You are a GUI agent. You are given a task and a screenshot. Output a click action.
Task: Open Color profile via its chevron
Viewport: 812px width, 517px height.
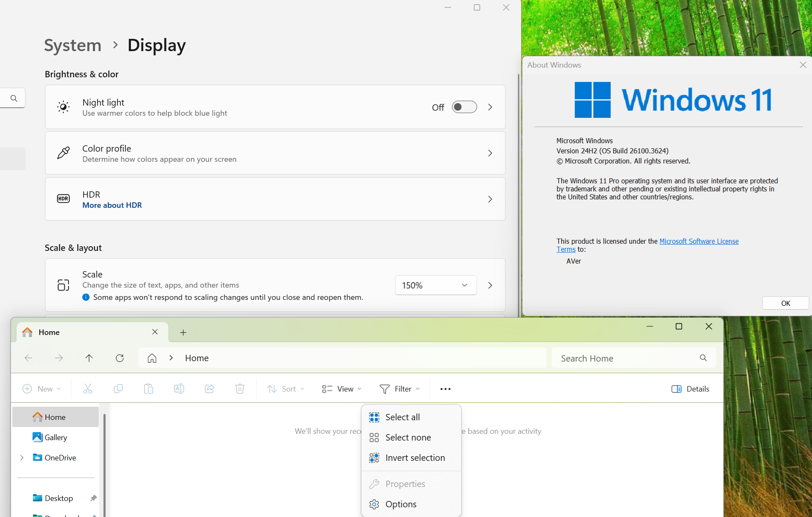click(x=490, y=153)
